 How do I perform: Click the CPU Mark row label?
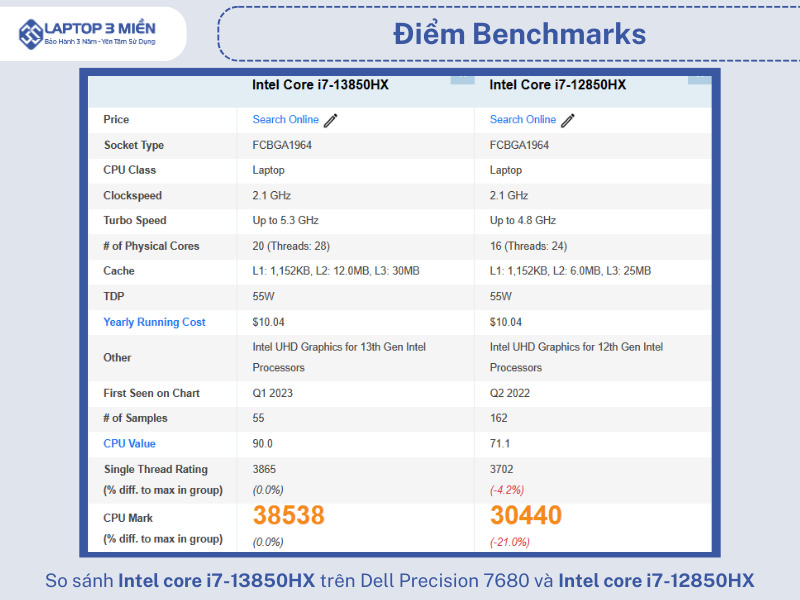(131, 518)
